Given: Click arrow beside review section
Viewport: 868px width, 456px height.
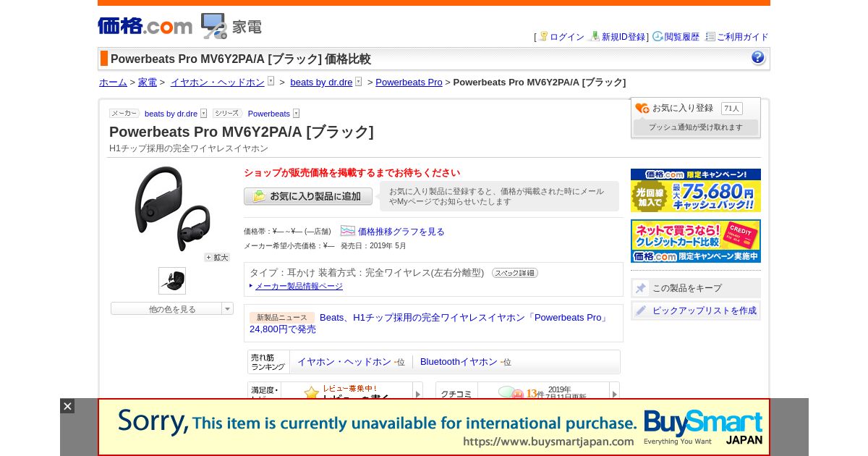Looking at the screenshot, I should pyautogui.click(x=417, y=394).
